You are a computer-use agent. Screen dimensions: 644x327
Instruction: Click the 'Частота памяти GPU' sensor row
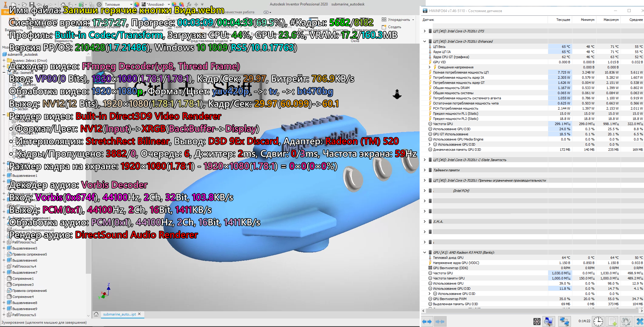click(x=533, y=278)
